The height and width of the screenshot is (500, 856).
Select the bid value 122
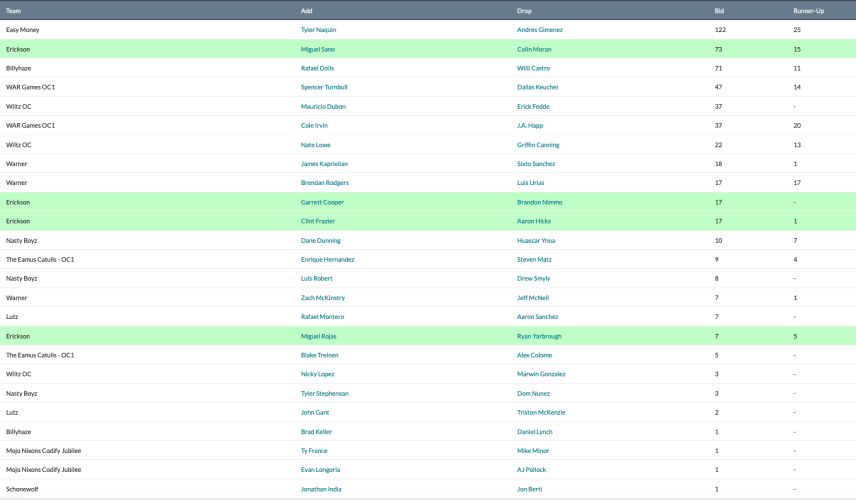click(x=720, y=30)
